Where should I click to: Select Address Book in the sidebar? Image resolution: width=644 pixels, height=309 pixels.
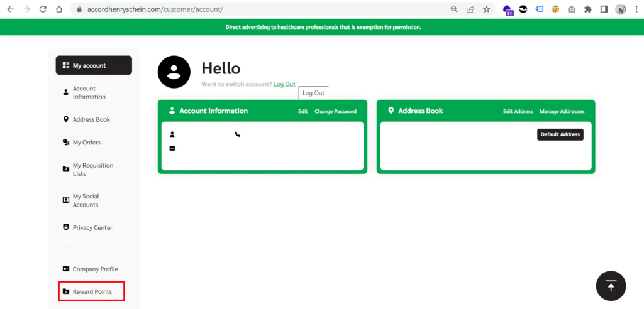91,119
